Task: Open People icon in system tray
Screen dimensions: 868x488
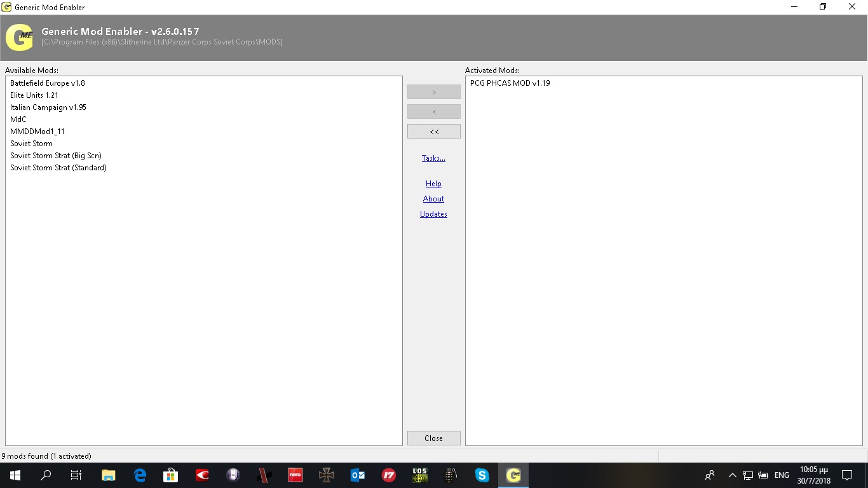Action: point(710,475)
